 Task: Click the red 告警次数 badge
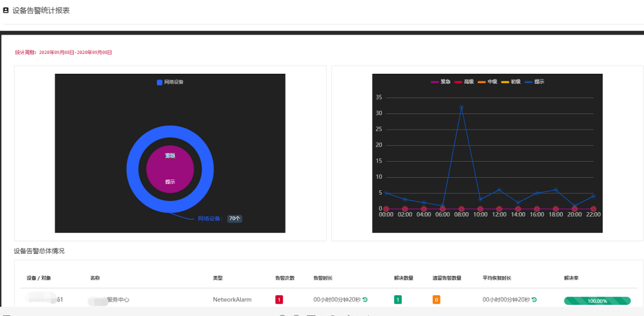(x=279, y=300)
